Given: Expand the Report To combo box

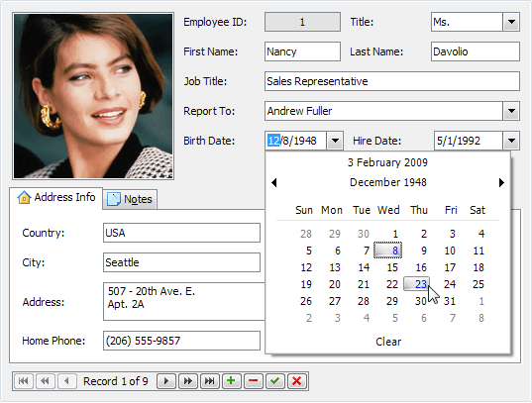Looking at the screenshot, I should [x=511, y=111].
